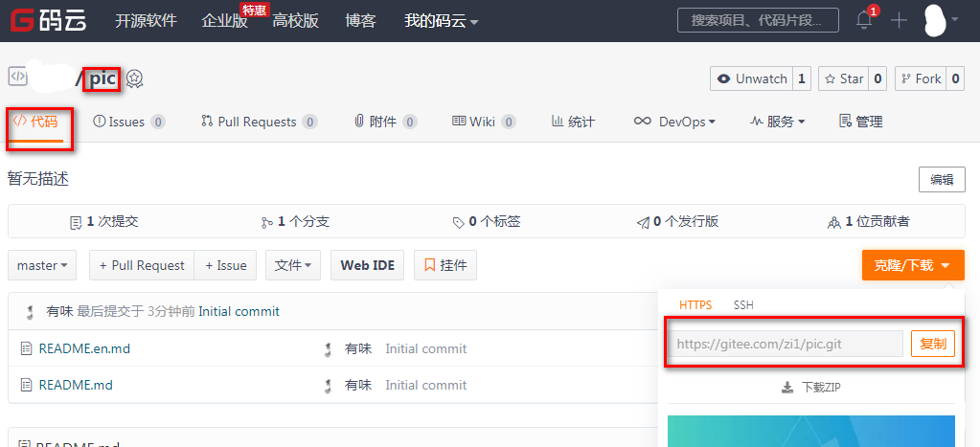Open the user avatar menu
The width and height of the screenshot is (980, 447).
pyautogui.click(x=940, y=20)
